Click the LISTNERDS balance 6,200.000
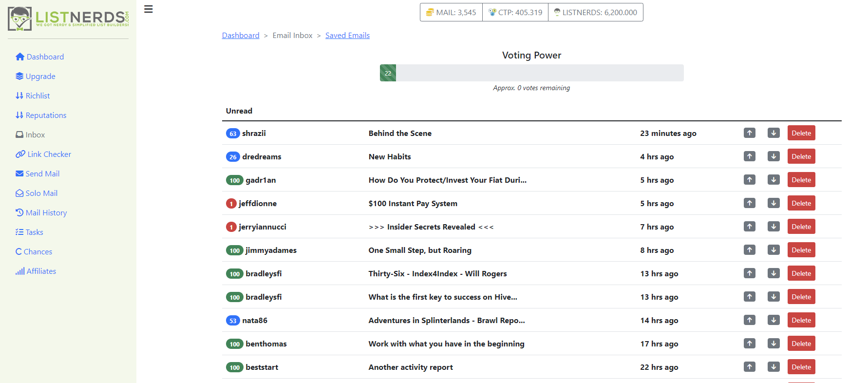868x383 pixels. coord(596,12)
